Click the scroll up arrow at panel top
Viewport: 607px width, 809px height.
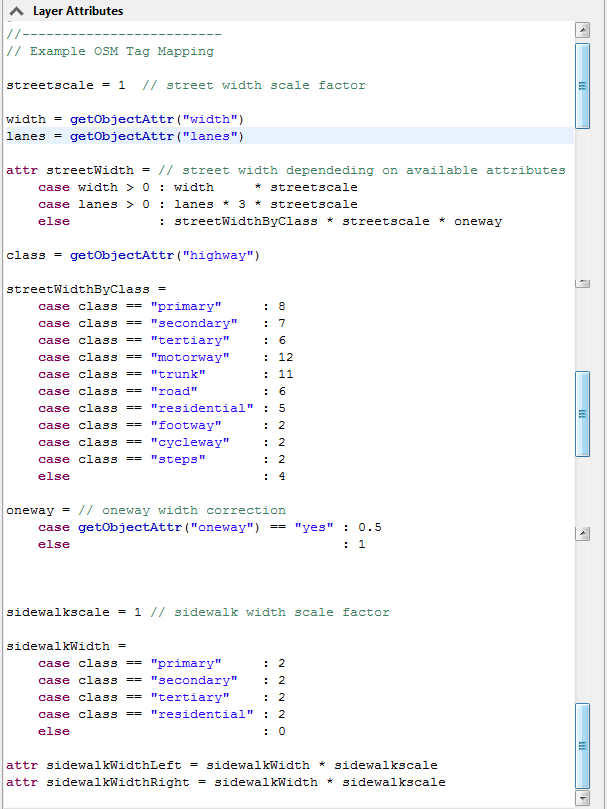pos(582,31)
